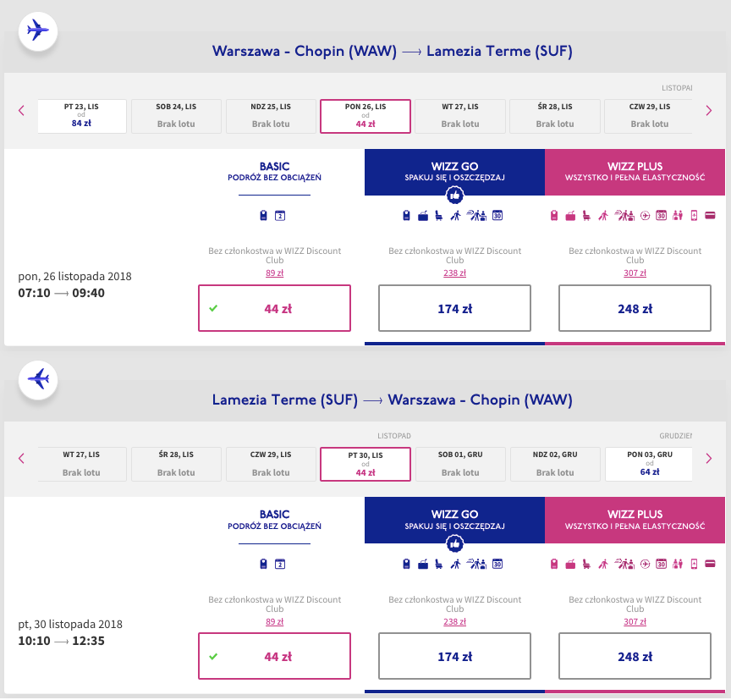This screenshot has width=731, height=700.
Task: Click the return flight airplane icon
Action: click(37, 378)
